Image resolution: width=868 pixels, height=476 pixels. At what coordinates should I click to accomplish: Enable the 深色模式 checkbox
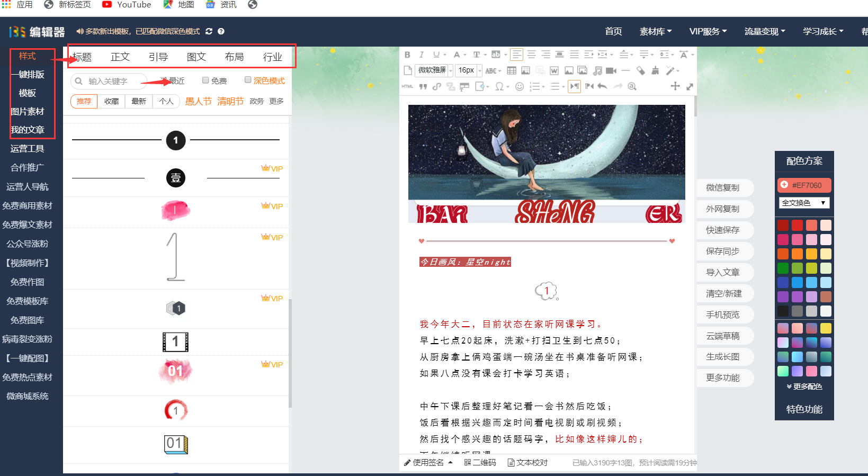[x=247, y=80]
